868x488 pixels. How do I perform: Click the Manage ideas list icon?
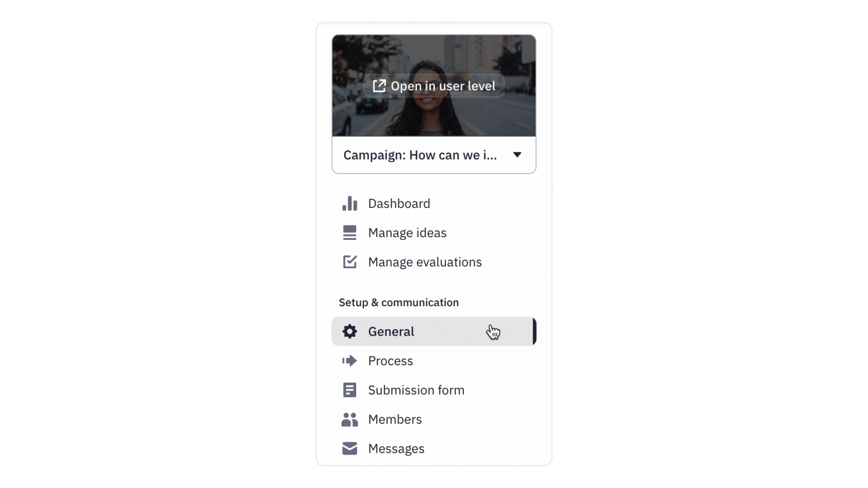coord(349,233)
